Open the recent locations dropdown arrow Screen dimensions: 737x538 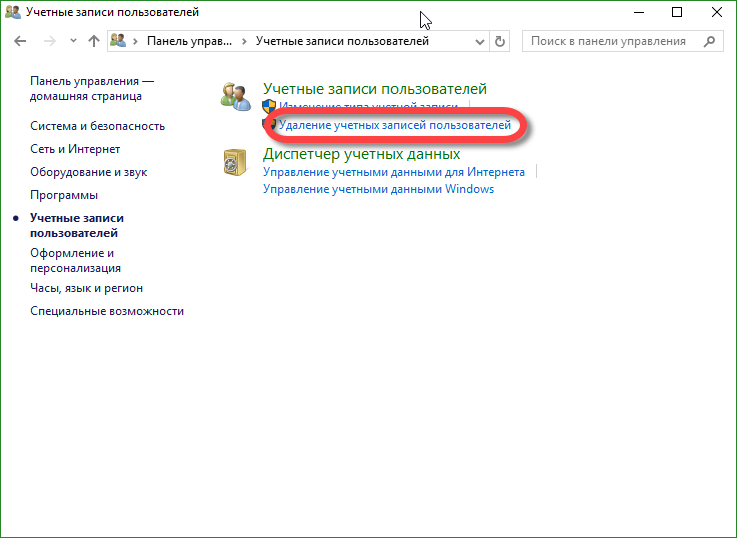73,41
